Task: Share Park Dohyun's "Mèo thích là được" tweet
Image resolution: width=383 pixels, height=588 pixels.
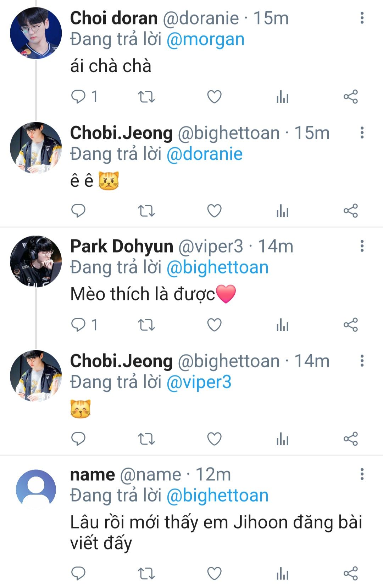Action: pos(350,324)
